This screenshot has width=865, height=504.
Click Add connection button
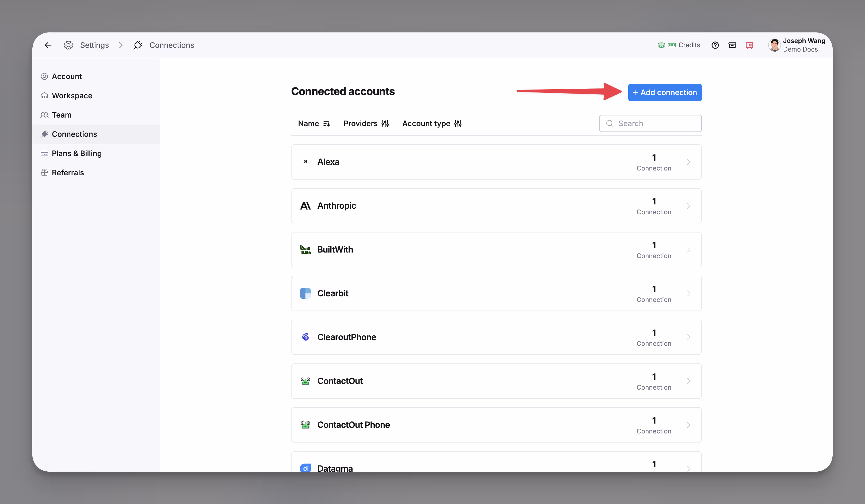[x=665, y=92]
